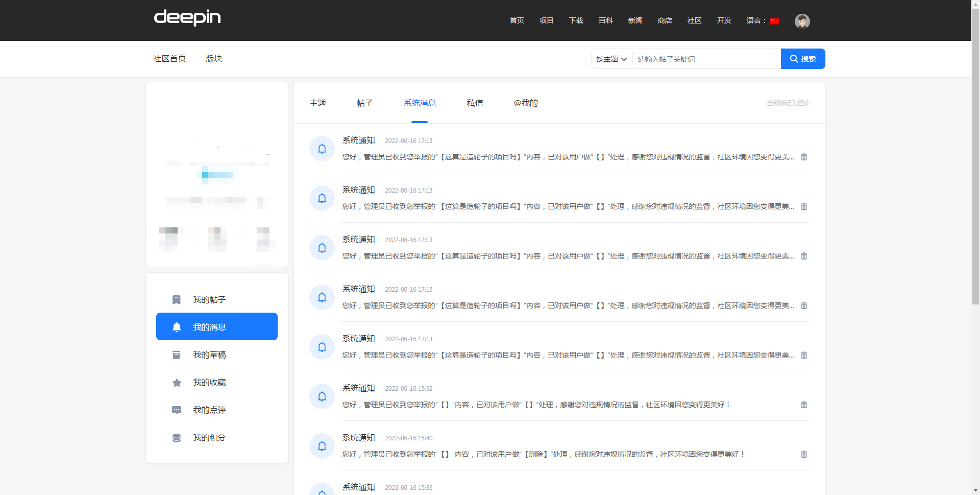This screenshot has width=980, height=495.
Task: Click the page vertical scrollbar thumb
Action: click(975, 153)
